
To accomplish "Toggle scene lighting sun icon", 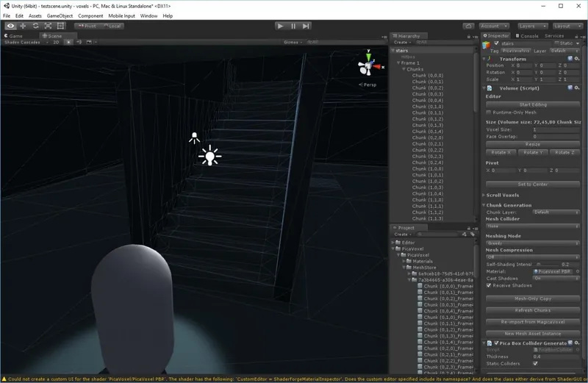I will (x=68, y=43).
